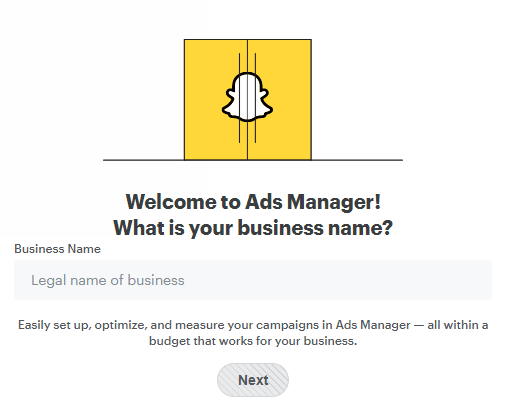Click the word "Welcome" in the heading
Screen dimensions: 518x409
click(x=171, y=202)
